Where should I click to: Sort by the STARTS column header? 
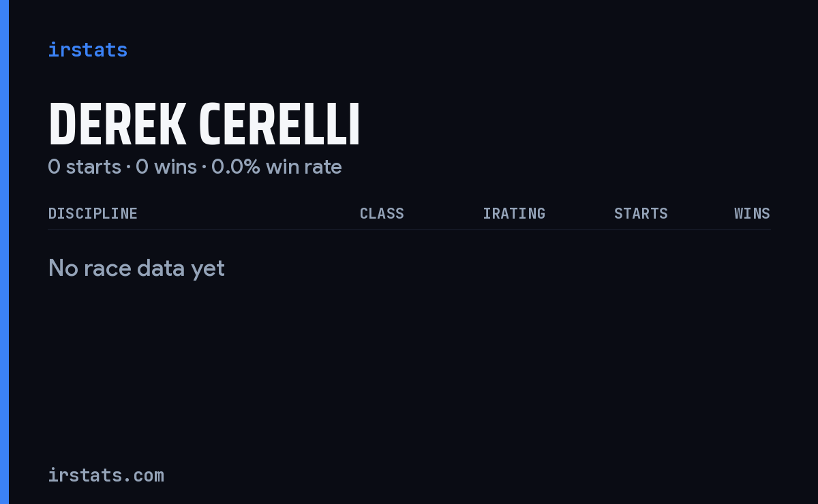point(641,214)
